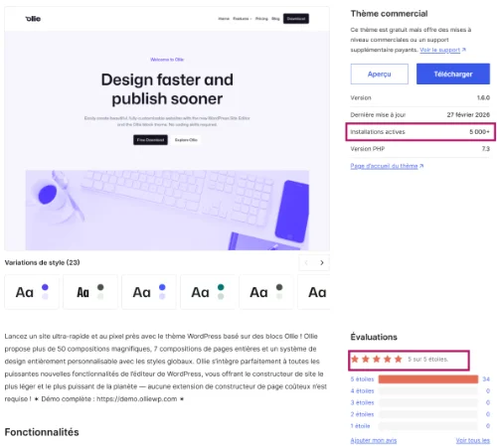Filter reviews by 4 étoiles
497x448 pixels.
click(x=362, y=391)
